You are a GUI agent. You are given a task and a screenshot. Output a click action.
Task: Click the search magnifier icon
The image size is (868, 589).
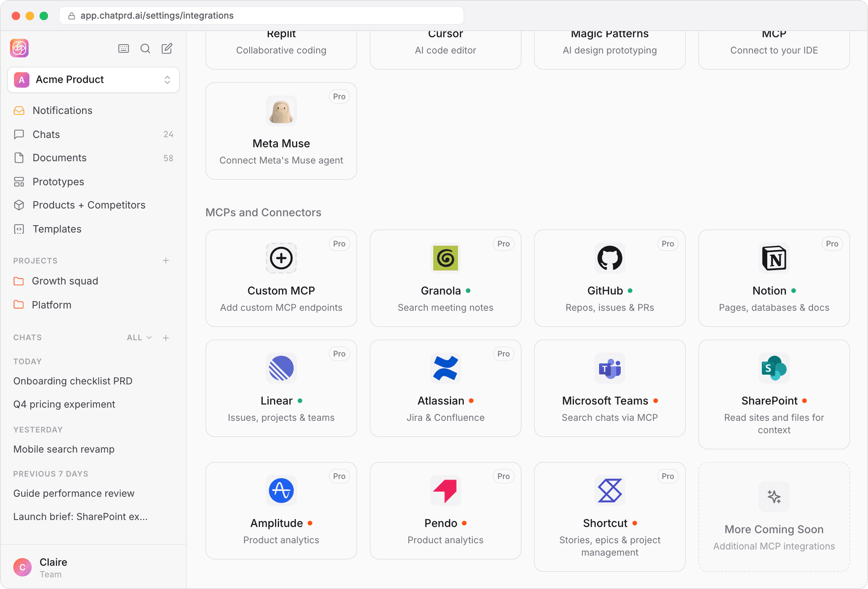[145, 48]
